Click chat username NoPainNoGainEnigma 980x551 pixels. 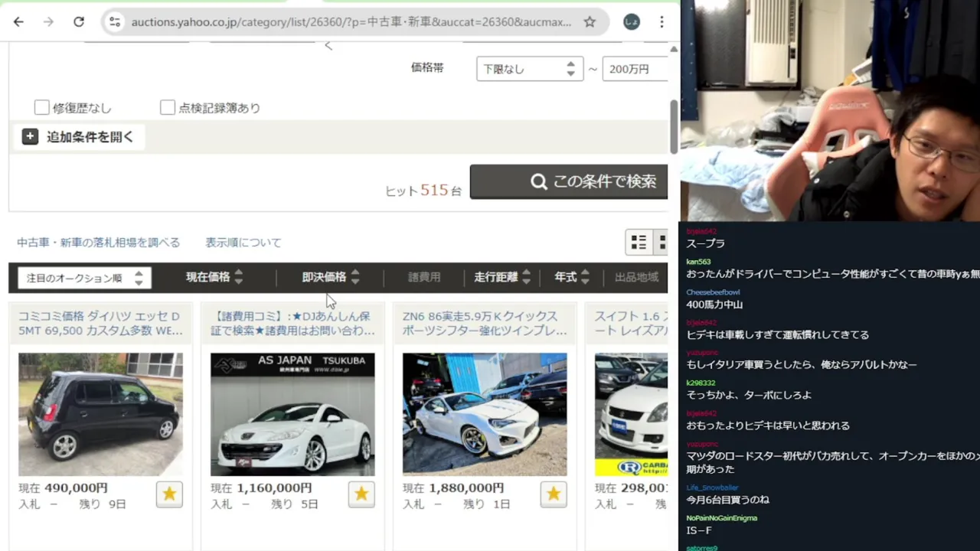[x=721, y=518]
